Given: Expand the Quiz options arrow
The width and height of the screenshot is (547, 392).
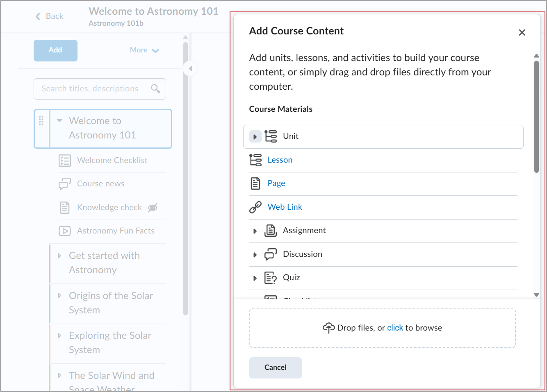Looking at the screenshot, I should 255,279.
